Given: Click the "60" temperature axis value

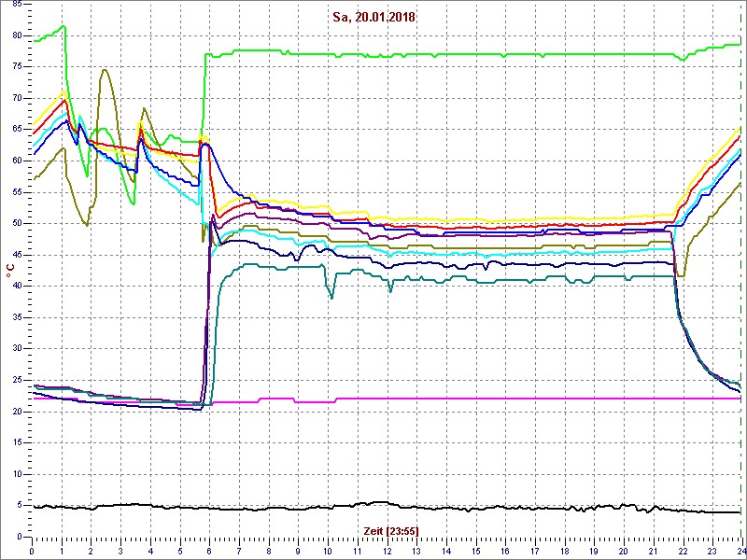Looking at the screenshot, I should click(16, 161).
